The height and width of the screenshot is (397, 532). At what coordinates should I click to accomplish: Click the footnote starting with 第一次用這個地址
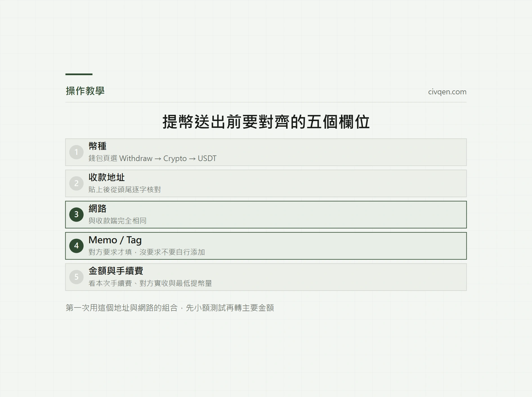point(170,308)
